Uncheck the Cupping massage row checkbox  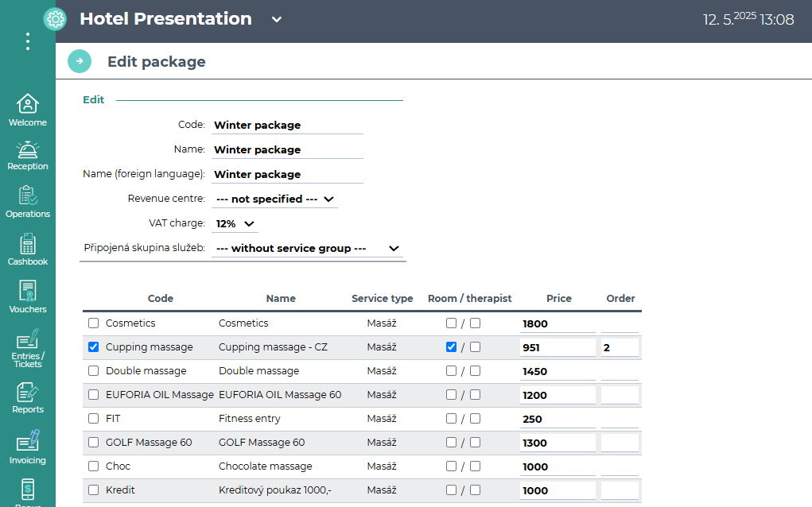click(94, 347)
